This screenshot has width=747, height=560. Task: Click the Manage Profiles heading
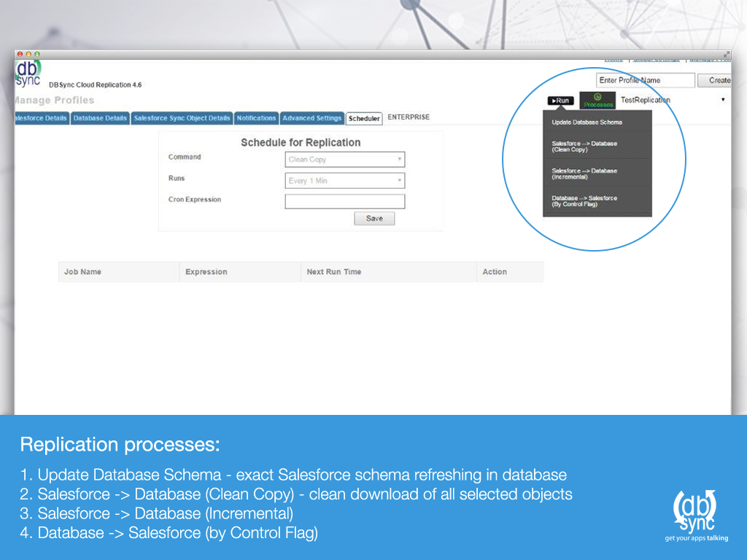(54, 100)
